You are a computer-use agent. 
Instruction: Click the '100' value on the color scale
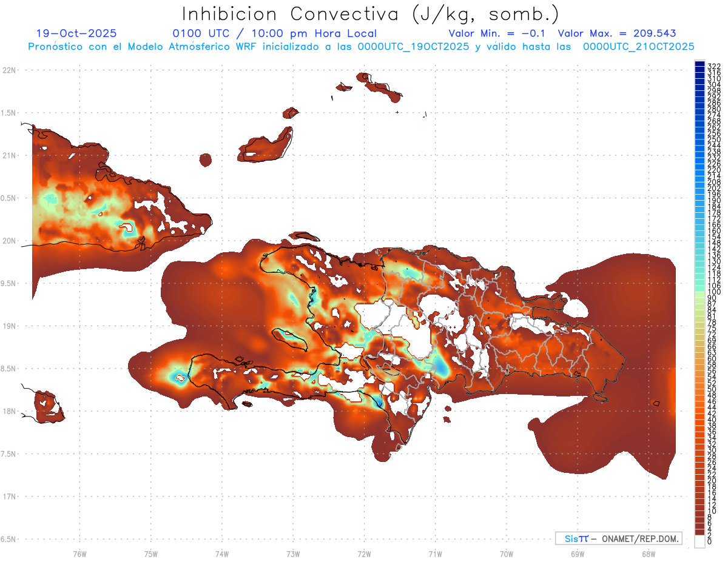tap(714, 292)
